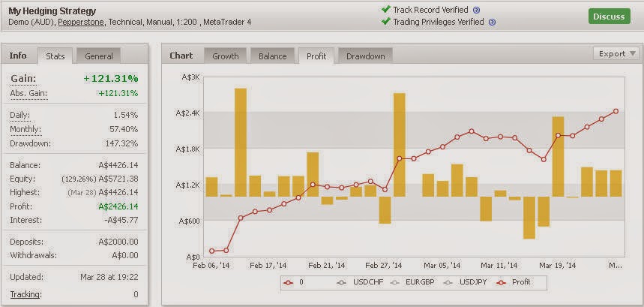Click the tall yellow bar near Mar 19
Viewport: 644px width, 307px height.
[559, 157]
